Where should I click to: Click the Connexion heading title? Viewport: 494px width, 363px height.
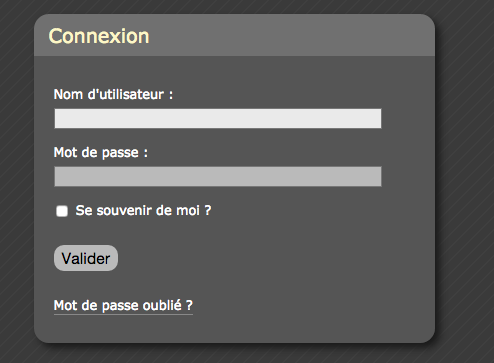99,36
